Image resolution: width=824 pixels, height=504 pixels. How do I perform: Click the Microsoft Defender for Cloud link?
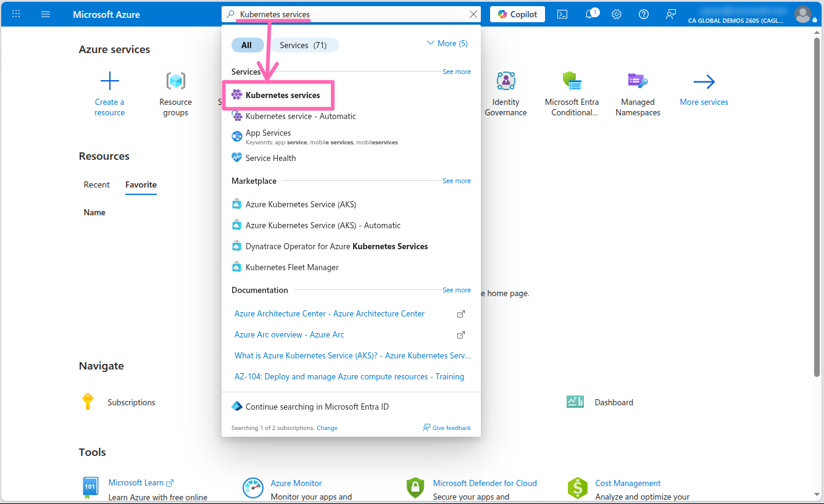(485, 483)
